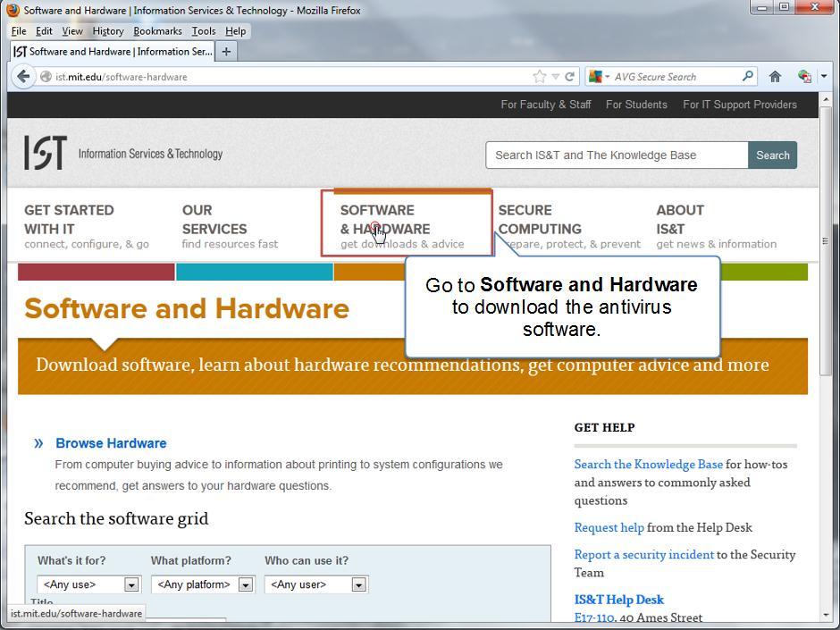The height and width of the screenshot is (630, 840).
Task: Open the History menu
Action: pos(108,31)
